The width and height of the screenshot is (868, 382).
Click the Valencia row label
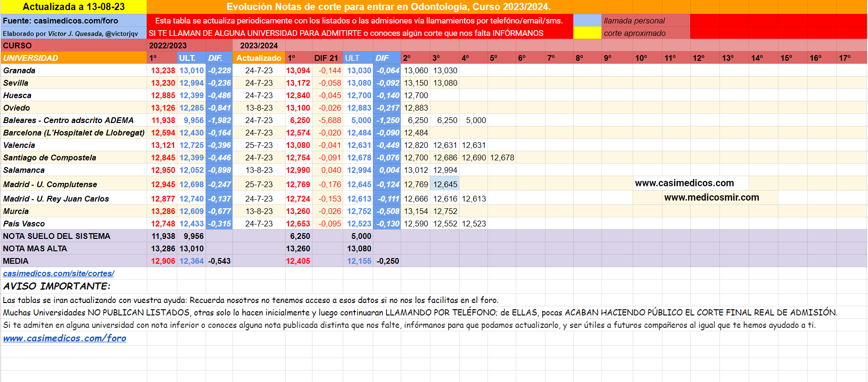[74, 145]
